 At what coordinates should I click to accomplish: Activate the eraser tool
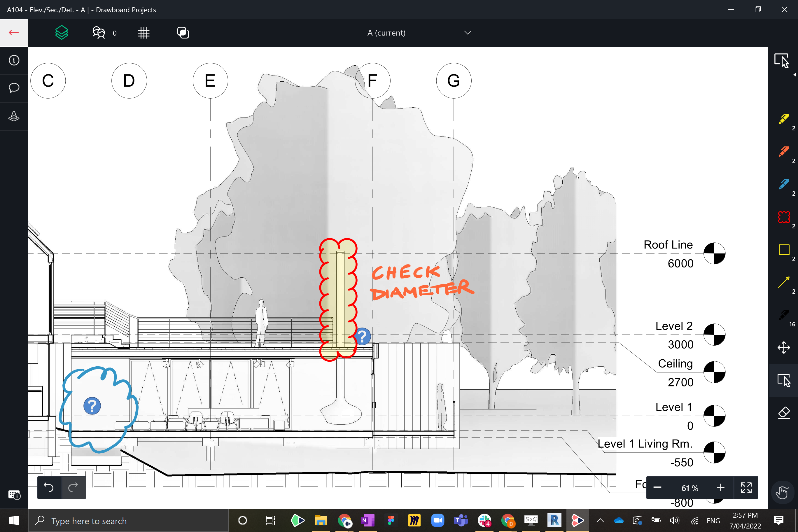(x=784, y=413)
